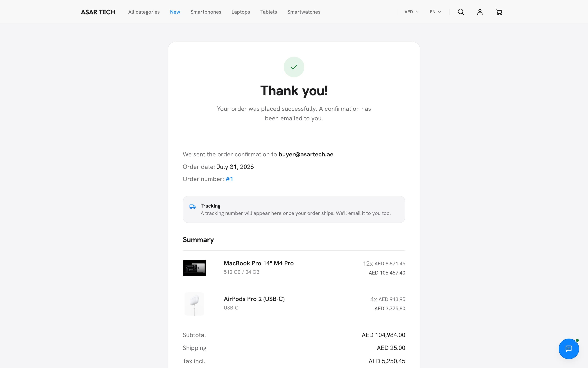Click the green success checkmark icon
Image resolution: width=588 pixels, height=368 pixels.
pos(294,67)
